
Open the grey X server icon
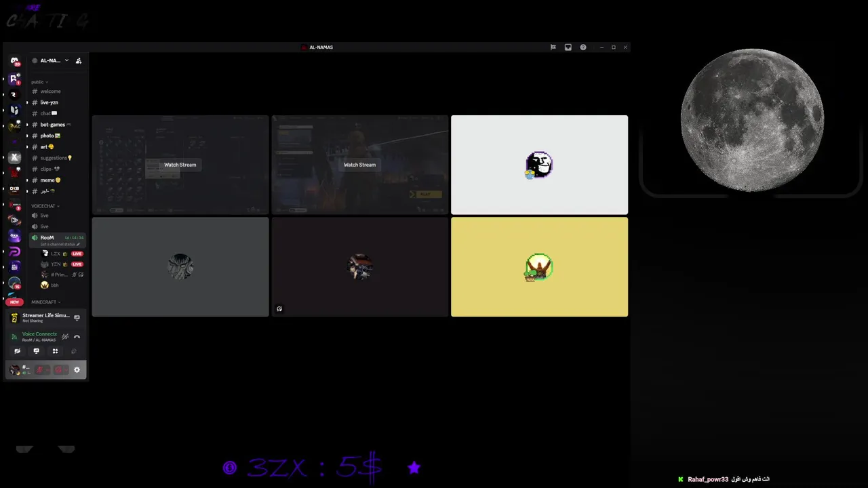pyautogui.click(x=14, y=157)
